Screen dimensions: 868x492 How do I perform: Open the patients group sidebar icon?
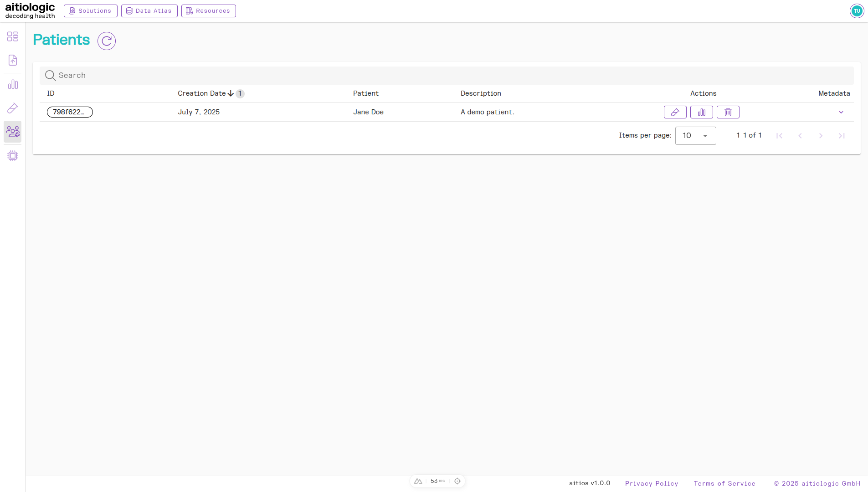pyautogui.click(x=13, y=132)
